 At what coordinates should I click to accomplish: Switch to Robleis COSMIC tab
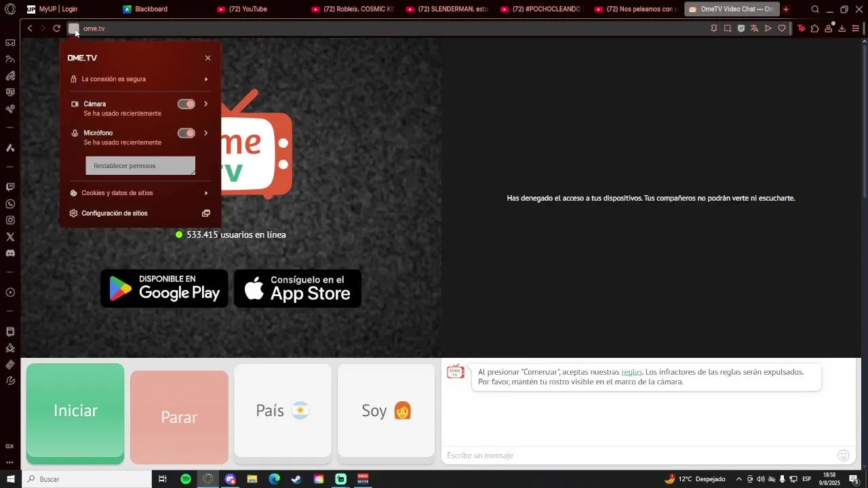tap(353, 9)
